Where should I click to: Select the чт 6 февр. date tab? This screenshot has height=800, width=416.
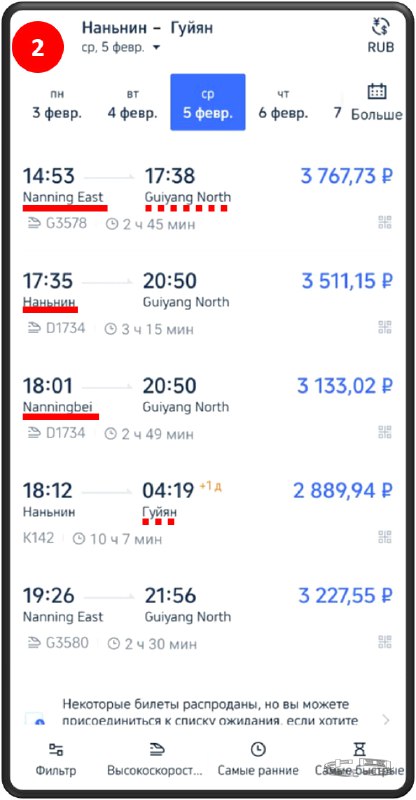tap(283, 105)
